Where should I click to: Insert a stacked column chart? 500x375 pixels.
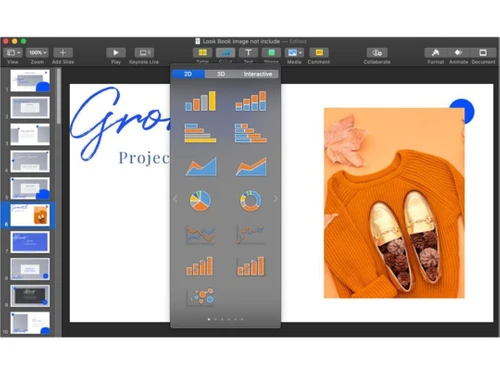click(x=251, y=101)
